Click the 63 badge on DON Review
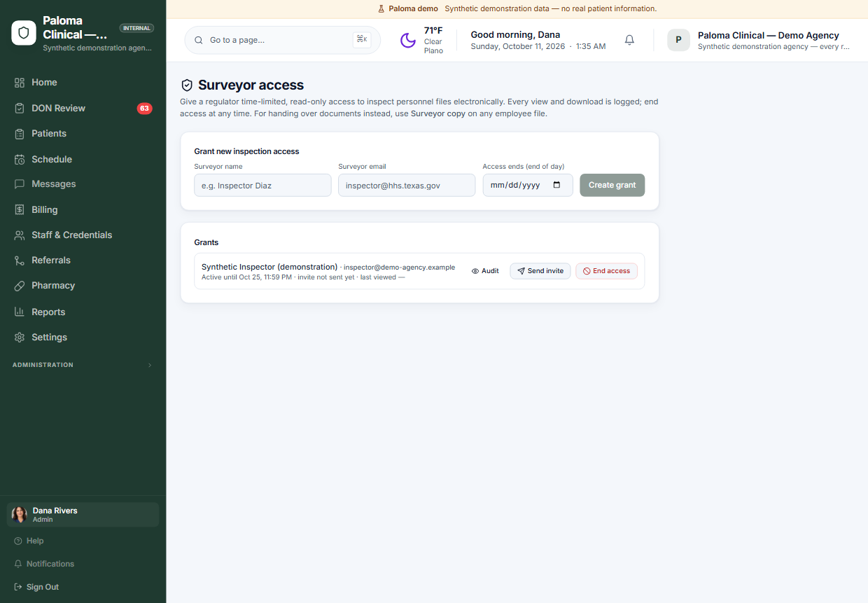Image resolution: width=868 pixels, height=603 pixels. tap(144, 109)
